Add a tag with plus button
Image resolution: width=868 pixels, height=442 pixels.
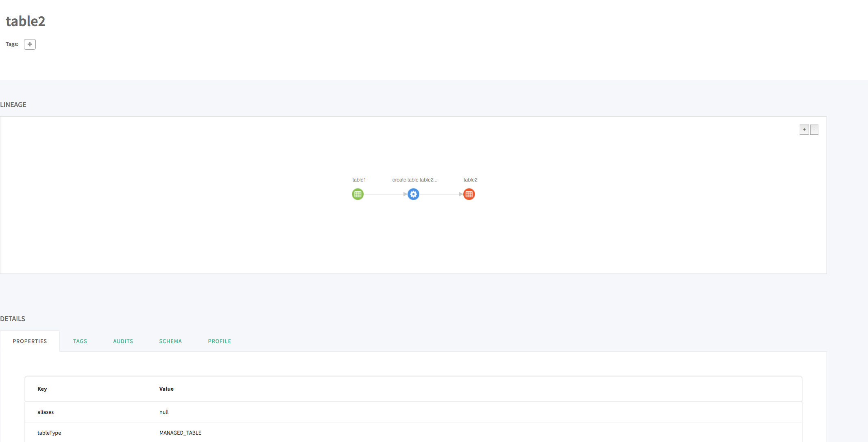pyautogui.click(x=30, y=44)
